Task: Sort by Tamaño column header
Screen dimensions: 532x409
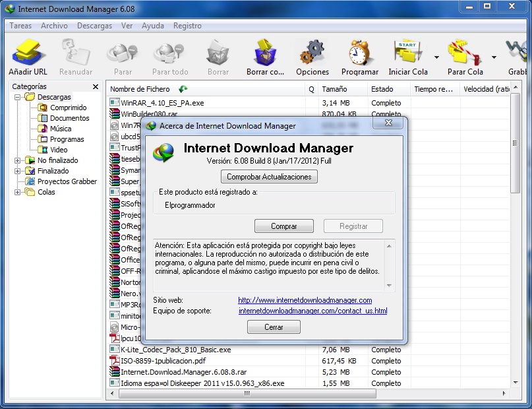Action: tap(343, 89)
